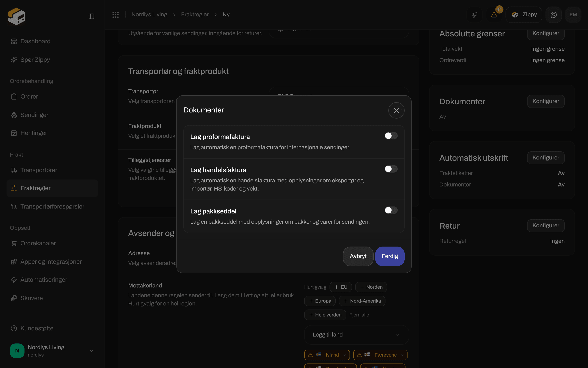Open Automatiseringer in the sidebar
Viewport: 588px width, 368px height.
point(52,280)
